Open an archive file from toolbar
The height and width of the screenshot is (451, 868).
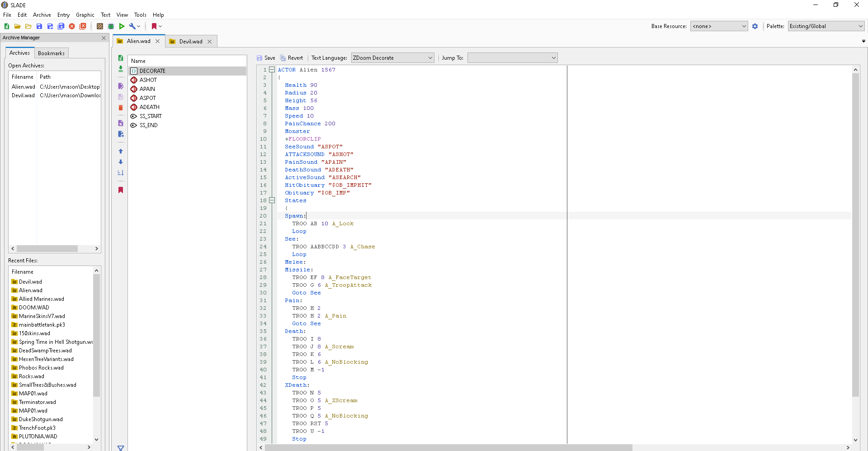[x=17, y=26]
